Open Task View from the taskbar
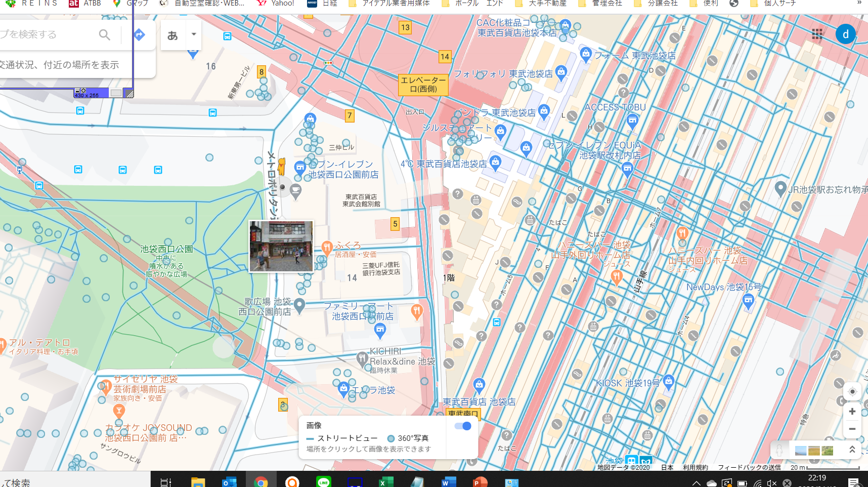Image resolution: width=868 pixels, height=487 pixels. tap(166, 482)
